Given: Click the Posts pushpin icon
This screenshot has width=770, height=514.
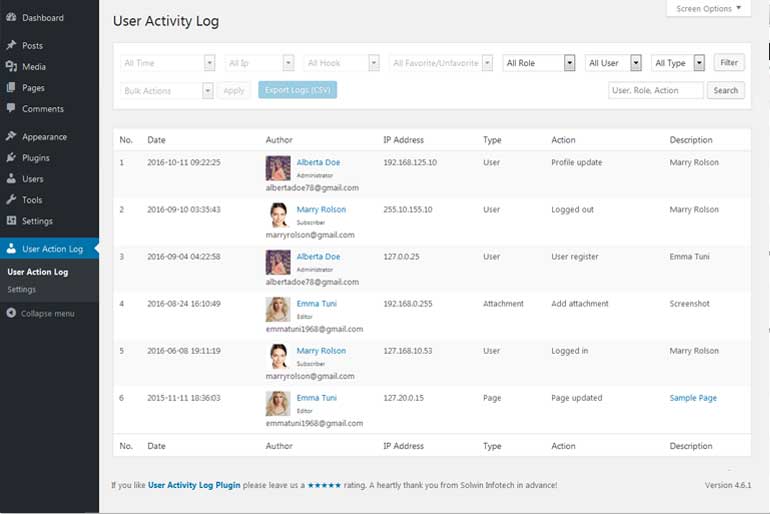Looking at the screenshot, I should (11, 45).
